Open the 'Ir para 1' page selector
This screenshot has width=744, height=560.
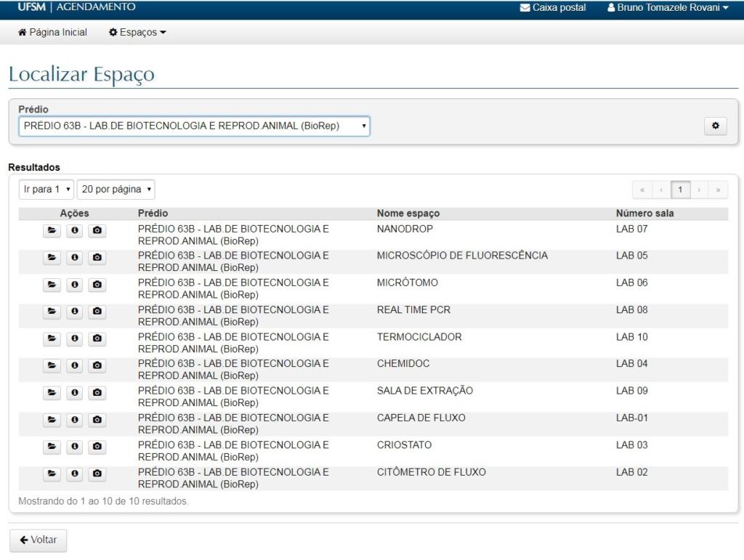coord(46,190)
